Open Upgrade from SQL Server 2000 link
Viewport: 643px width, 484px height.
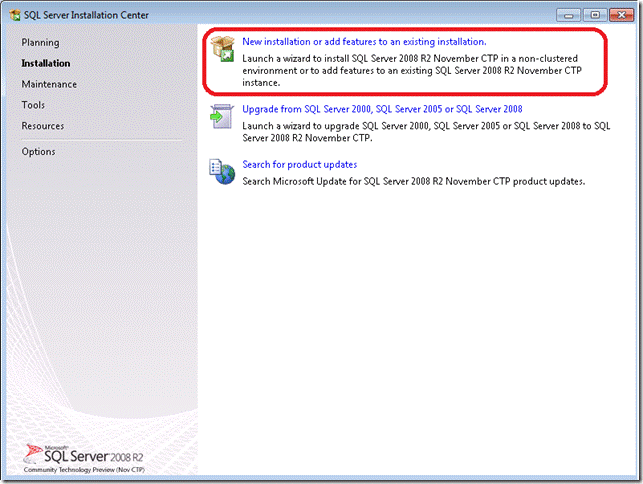point(382,109)
